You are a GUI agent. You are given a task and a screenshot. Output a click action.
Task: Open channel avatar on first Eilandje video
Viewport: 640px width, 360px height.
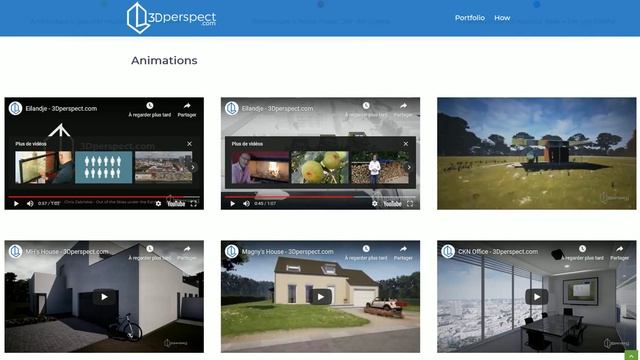(16, 109)
